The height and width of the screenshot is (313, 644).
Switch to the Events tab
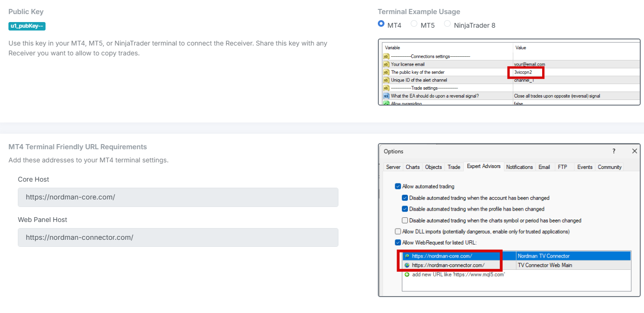click(585, 167)
